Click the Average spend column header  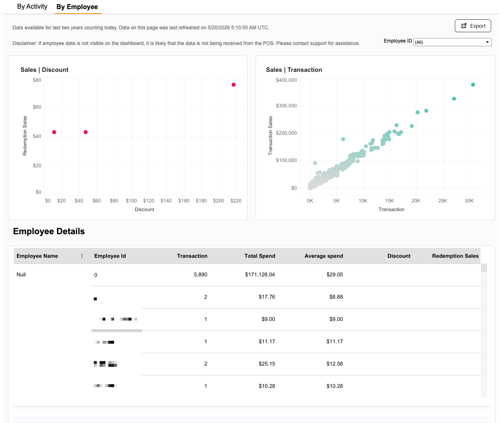[324, 256]
